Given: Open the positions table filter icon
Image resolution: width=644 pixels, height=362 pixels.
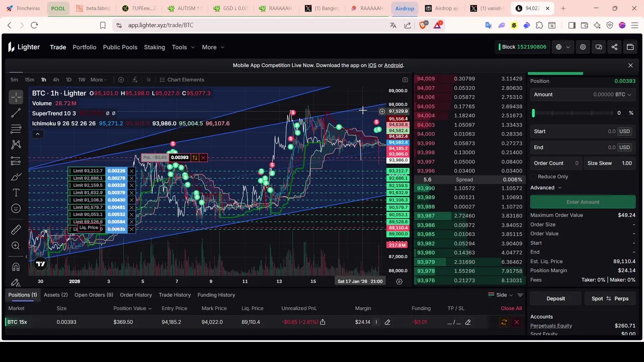Looking at the screenshot, I should 520,295.
